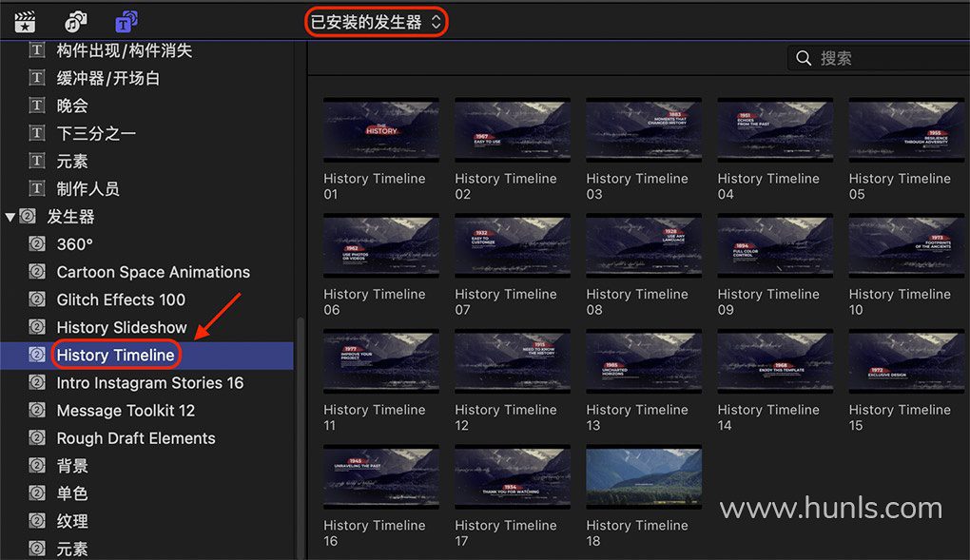Image resolution: width=970 pixels, height=560 pixels.
Task: Click the icon beside History Slideshow
Action: click(x=37, y=327)
